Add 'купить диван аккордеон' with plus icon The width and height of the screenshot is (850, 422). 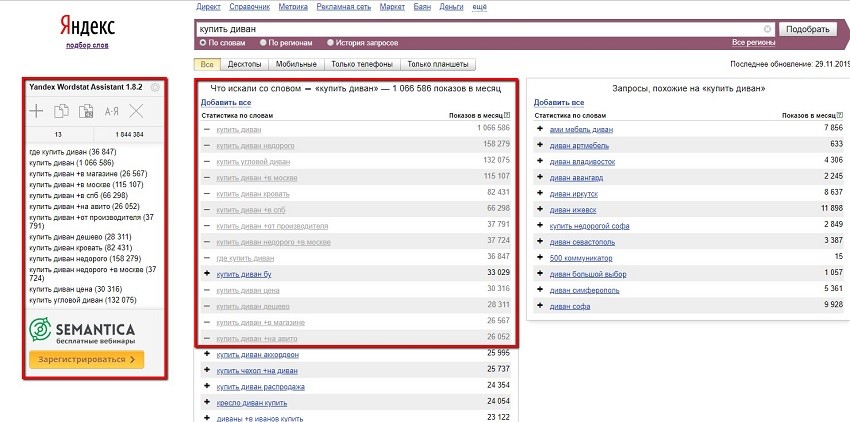click(x=207, y=354)
